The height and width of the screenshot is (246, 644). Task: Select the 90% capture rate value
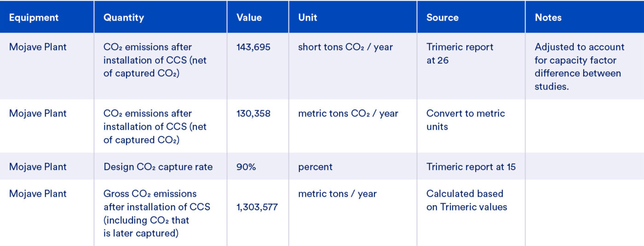[x=246, y=166]
